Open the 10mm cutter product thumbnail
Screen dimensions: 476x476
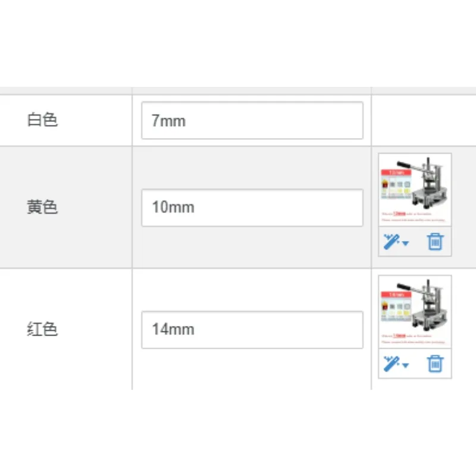coord(415,190)
